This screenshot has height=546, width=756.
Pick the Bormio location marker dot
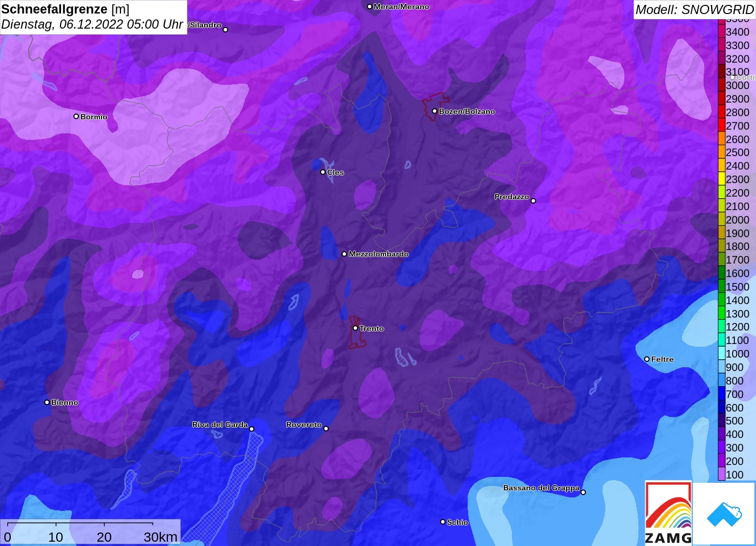click(x=76, y=116)
